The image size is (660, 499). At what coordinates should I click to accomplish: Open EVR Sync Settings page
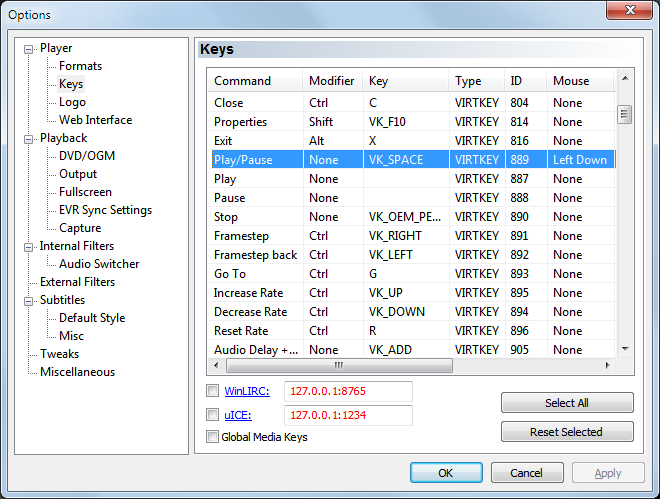[x=105, y=210]
